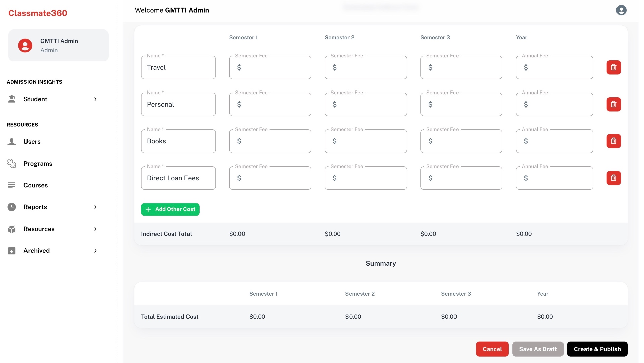Click the Reports clock icon

[x=12, y=207]
